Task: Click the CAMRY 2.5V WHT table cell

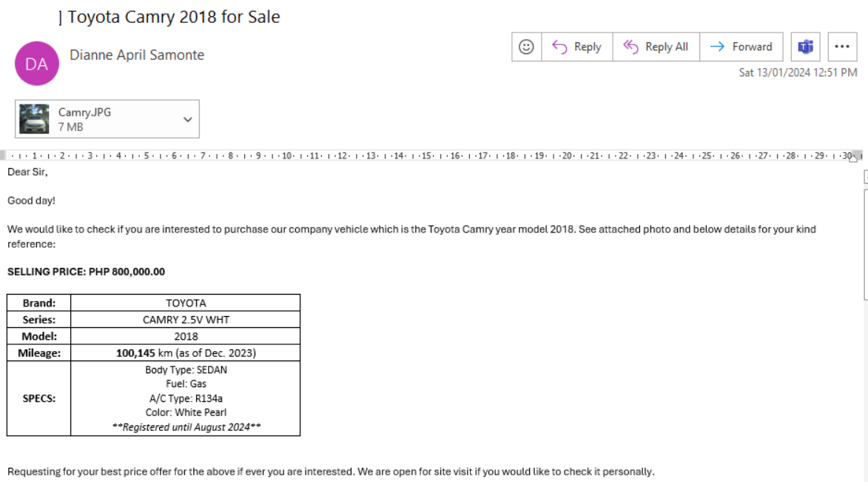Action: pos(186,320)
